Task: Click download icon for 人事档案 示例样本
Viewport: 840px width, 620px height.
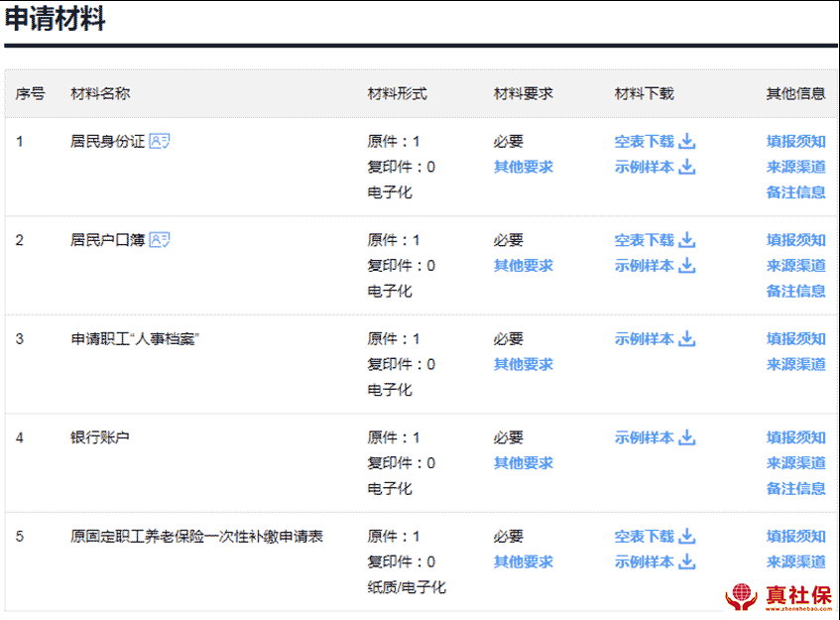Action: point(687,338)
